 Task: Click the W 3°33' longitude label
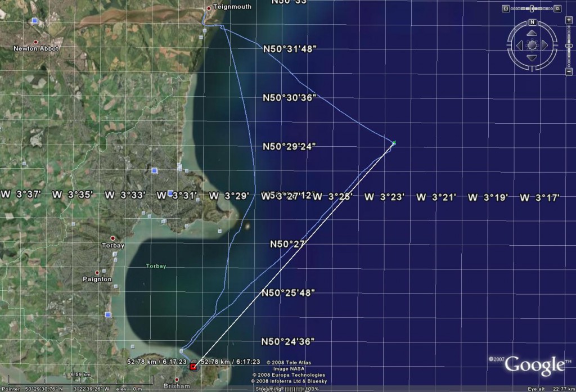(x=125, y=195)
